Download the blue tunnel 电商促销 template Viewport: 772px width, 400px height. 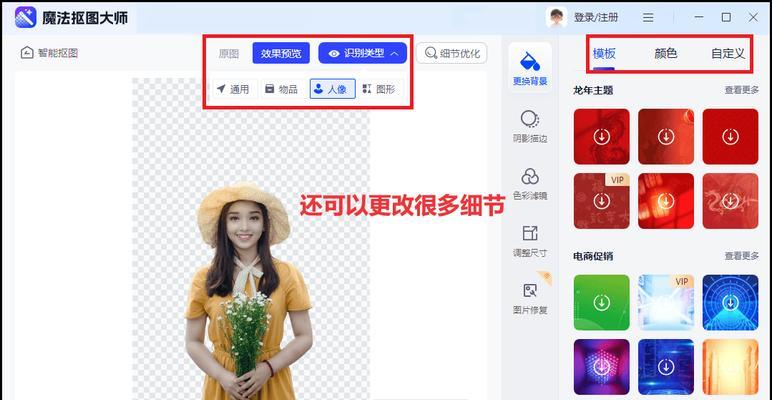tap(731, 302)
